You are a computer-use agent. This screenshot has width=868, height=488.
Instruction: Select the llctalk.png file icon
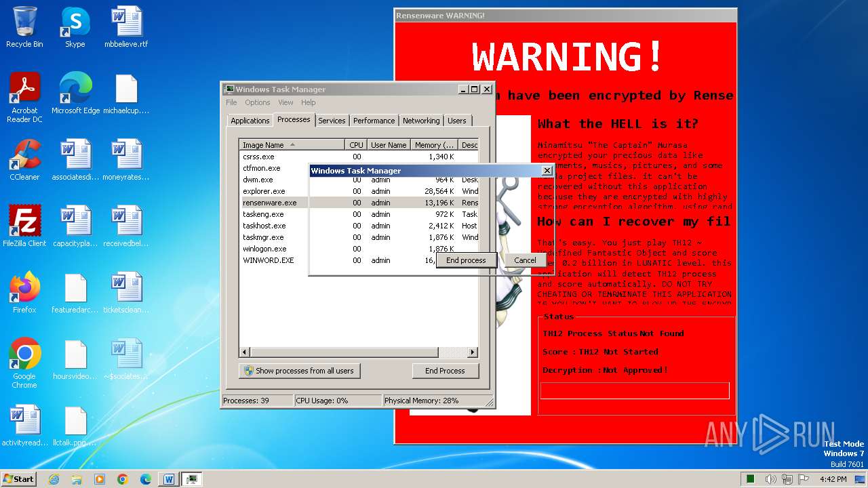75,426
